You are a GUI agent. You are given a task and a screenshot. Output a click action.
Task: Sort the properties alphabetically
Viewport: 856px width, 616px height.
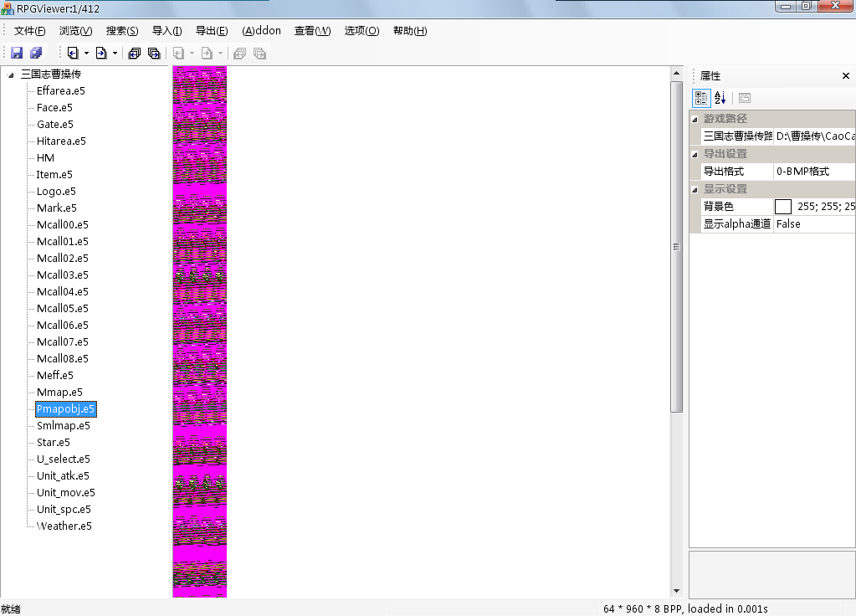tap(720, 98)
